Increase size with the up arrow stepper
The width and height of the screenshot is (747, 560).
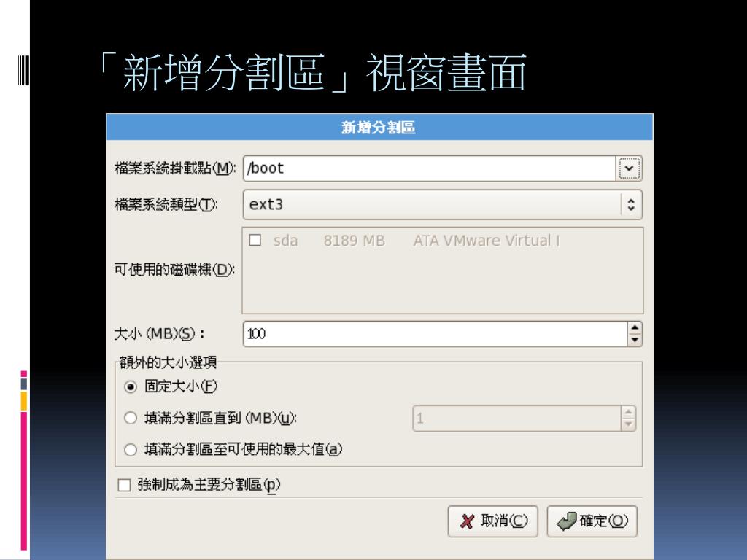635,327
